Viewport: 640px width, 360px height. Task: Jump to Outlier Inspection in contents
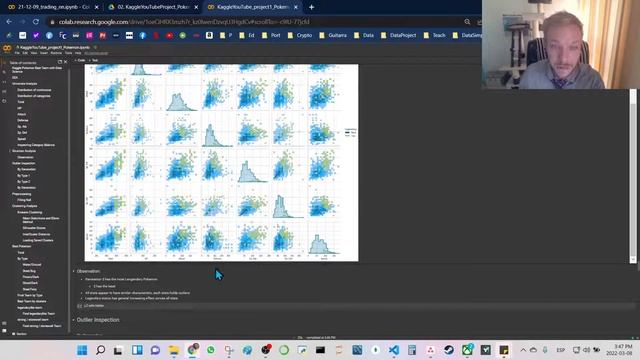click(24, 163)
